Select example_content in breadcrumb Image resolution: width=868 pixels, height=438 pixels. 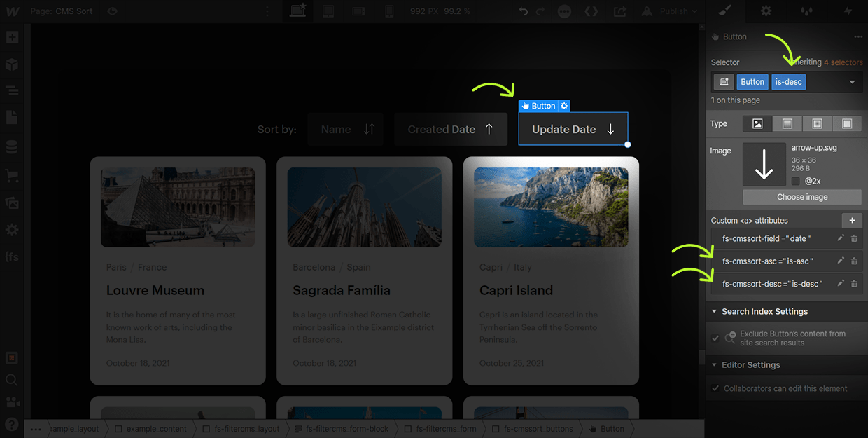(x=150, y=429)
